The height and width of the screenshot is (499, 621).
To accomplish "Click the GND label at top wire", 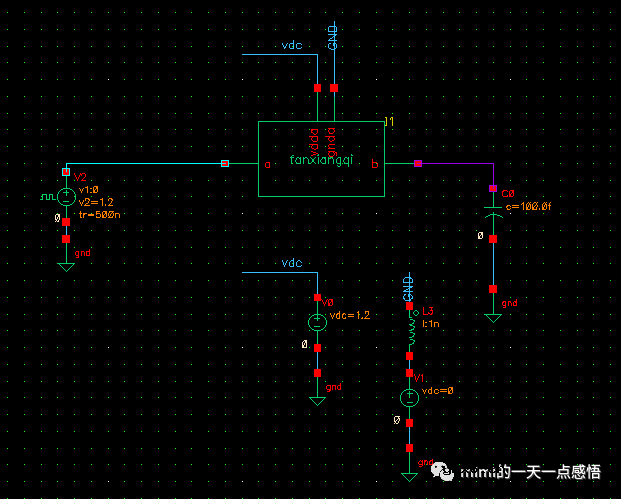I will pos(334,38).
